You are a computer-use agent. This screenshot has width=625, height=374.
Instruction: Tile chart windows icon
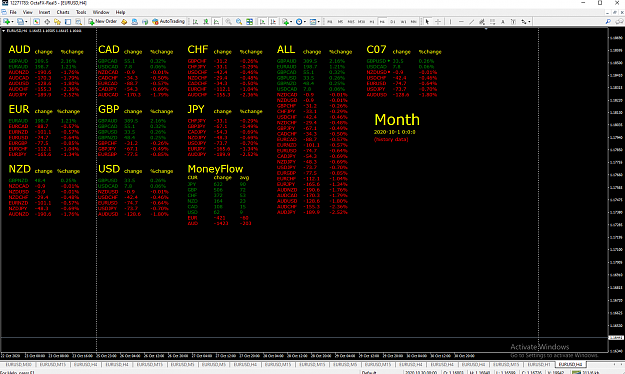tap(250, 22)
